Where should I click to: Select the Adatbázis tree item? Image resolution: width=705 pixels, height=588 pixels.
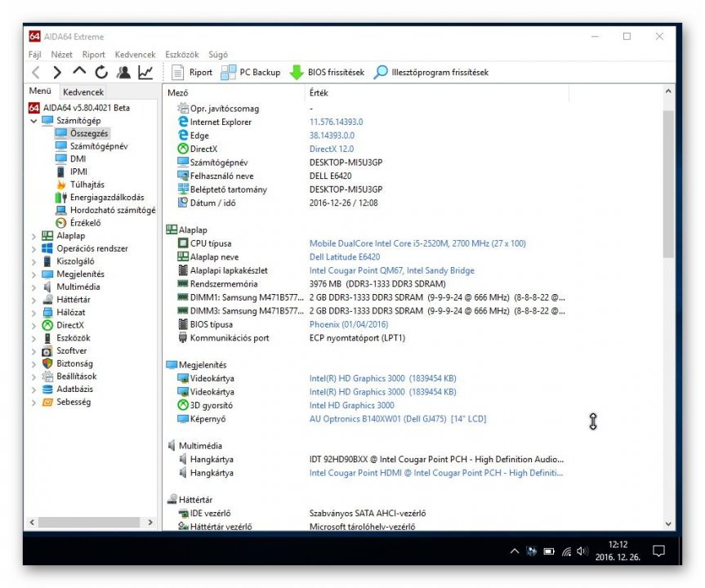point(74,390)
